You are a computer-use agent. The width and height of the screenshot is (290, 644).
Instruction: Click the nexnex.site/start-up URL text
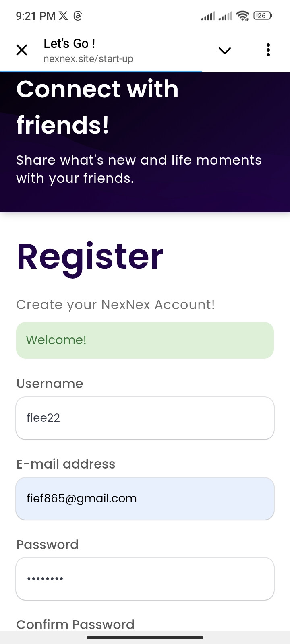click(x=88, y=59)
